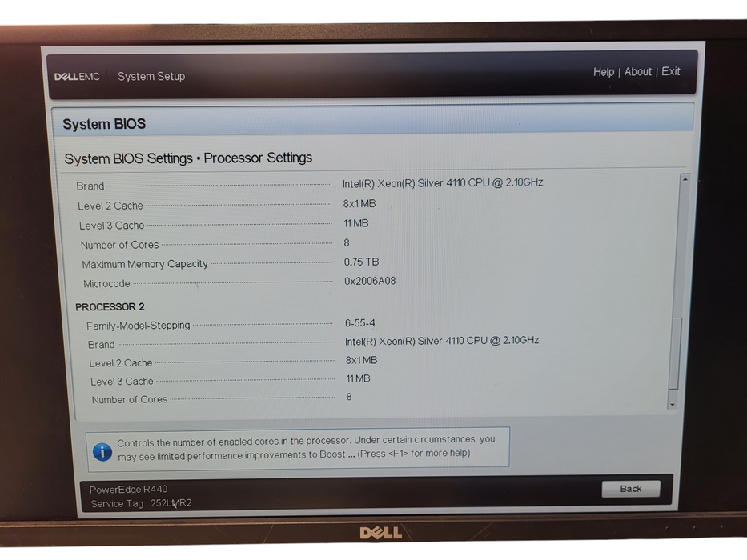Select the Microcode value 0x2006A08
Image resolution: width=747 pixels, height=560 pixels.
coord(370,281)
